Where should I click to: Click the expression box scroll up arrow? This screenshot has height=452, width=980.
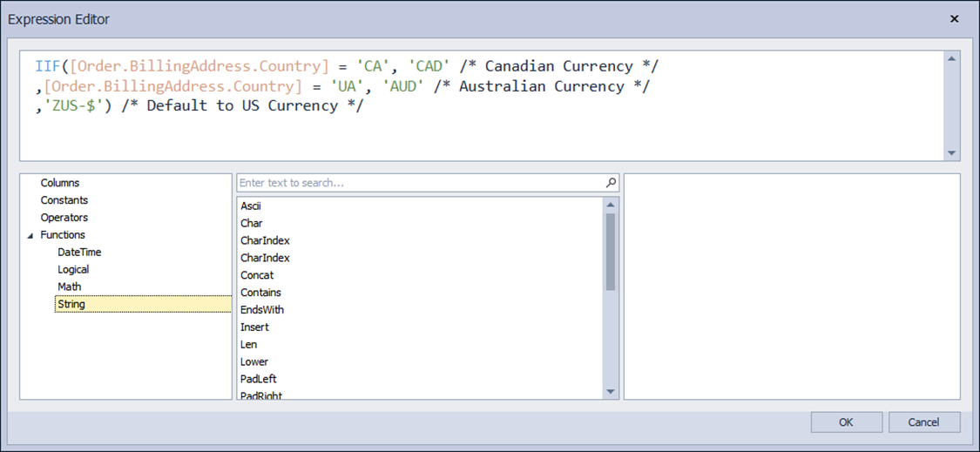[x=952, y=58]
